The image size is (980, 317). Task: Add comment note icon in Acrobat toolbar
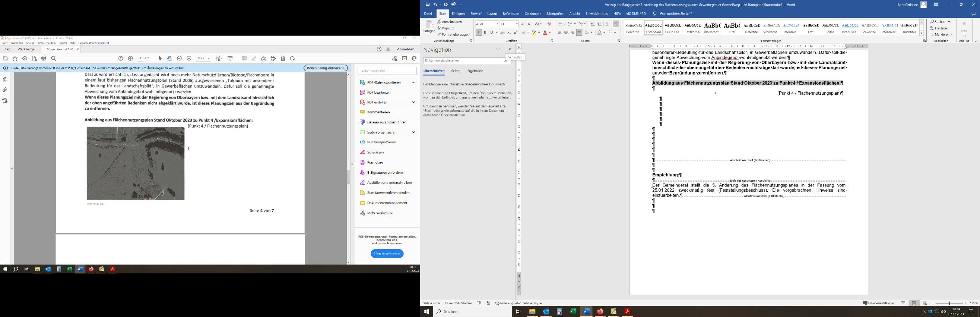[x=244, y=58]
